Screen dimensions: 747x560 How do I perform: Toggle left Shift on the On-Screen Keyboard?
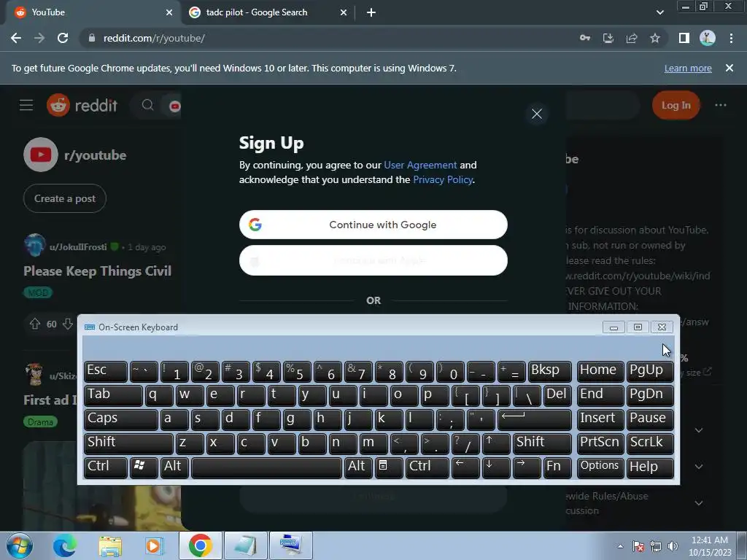(128, 443)
